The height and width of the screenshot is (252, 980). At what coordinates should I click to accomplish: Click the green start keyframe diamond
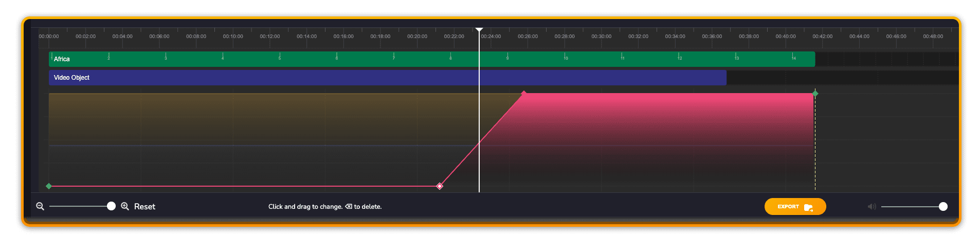pos(49,186)
